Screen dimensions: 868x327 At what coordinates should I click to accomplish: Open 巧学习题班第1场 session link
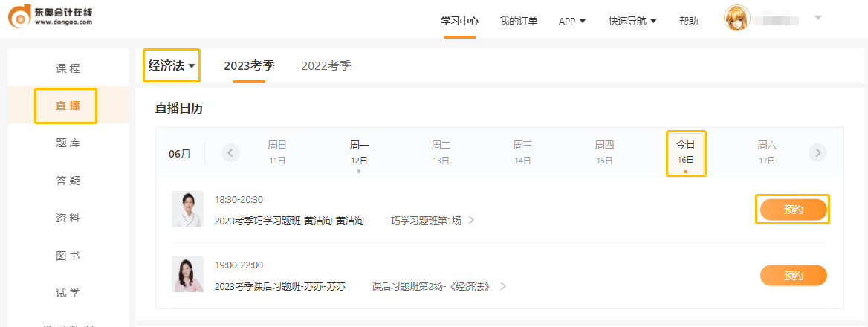[432, 221]
